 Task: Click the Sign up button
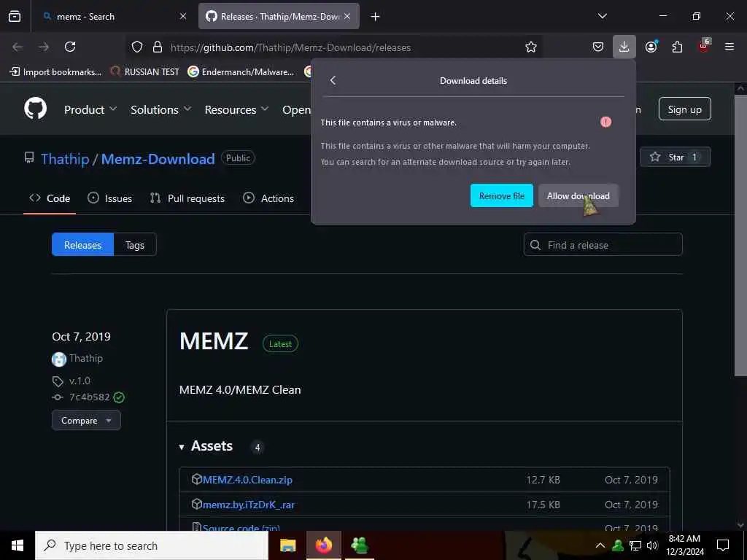684,109
